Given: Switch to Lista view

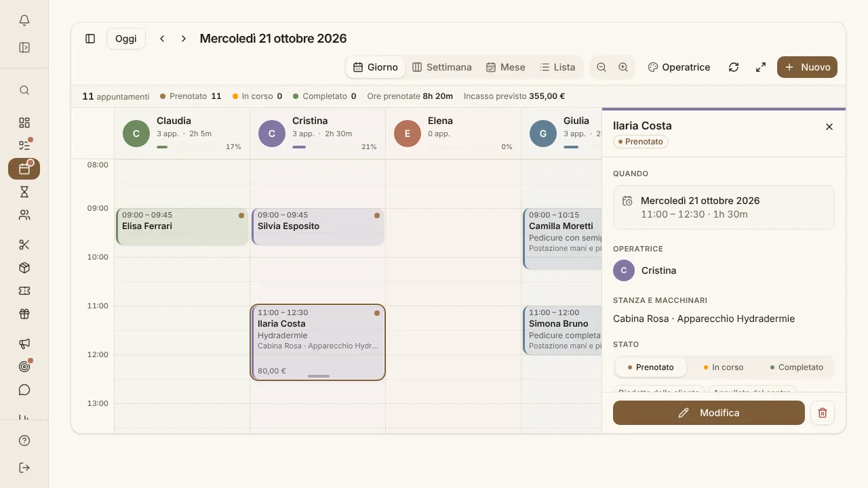Looking at the screenshot, I should (557, 67).
